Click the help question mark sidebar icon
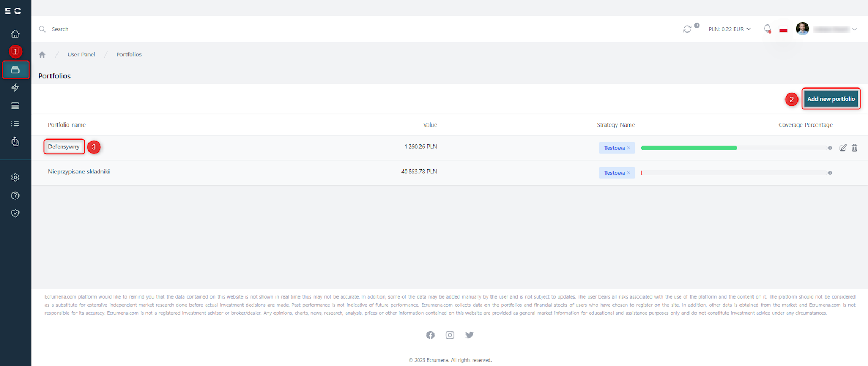This screenshot has height=366, width=868. pyautogui.click(x=15, y=195)
